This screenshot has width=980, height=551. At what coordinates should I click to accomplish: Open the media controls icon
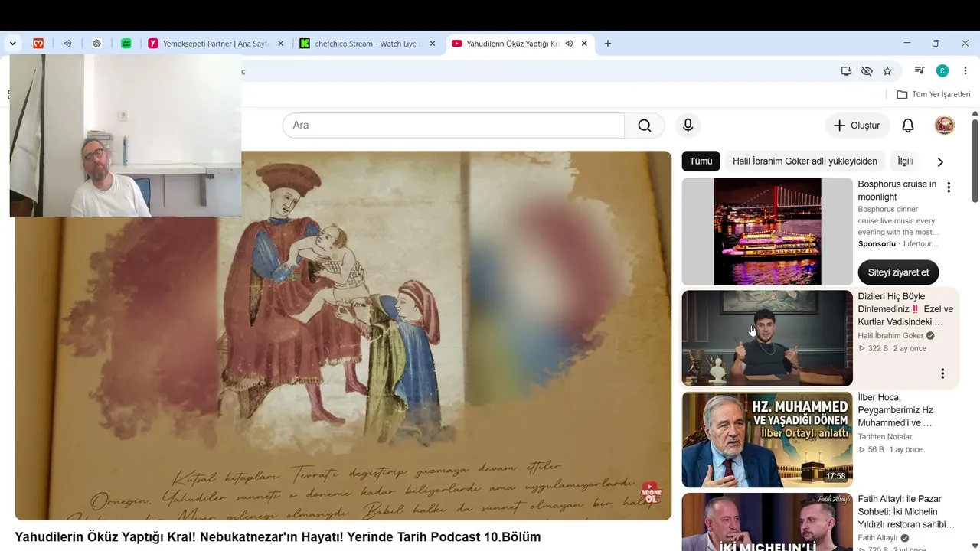(x=919, y=71)
